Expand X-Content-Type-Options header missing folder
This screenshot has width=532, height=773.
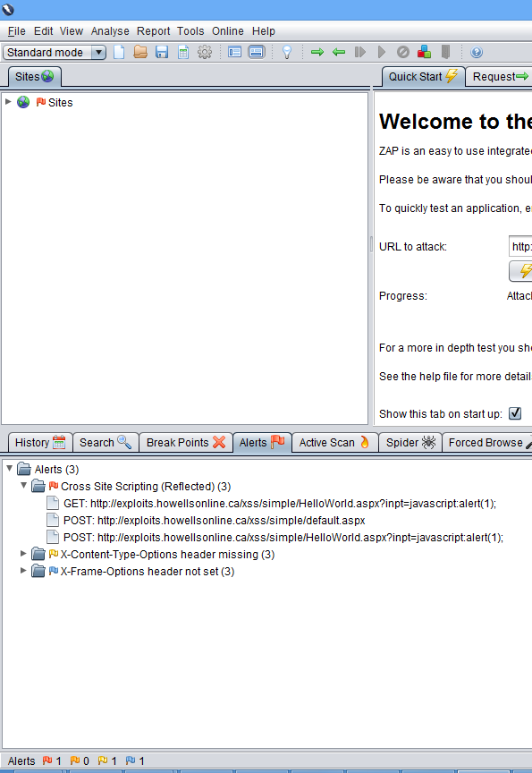pyautogui.click(x=23, y=554)
